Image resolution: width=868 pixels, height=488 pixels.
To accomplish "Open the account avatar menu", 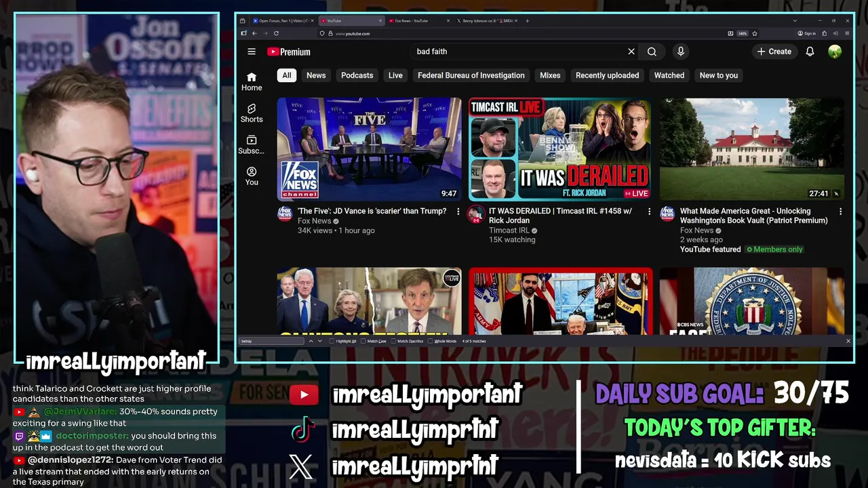I will [x=835, y=52].
